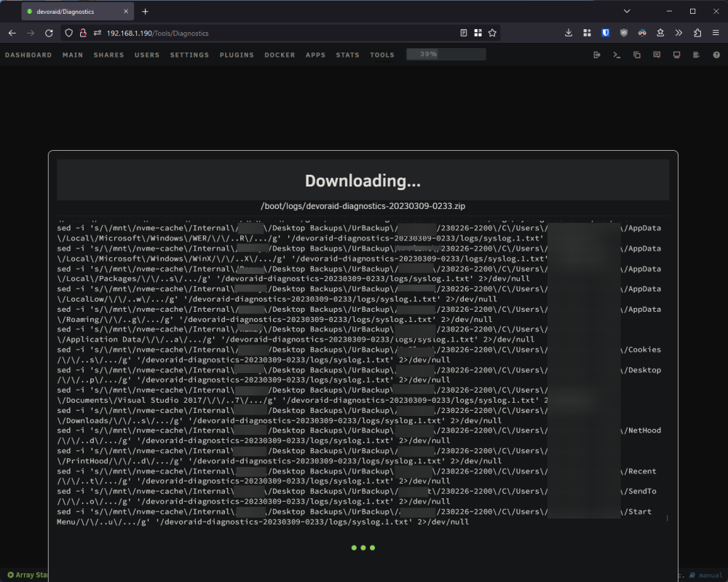Go to the USERS page

pyautogui.click(x=147, y=55)
